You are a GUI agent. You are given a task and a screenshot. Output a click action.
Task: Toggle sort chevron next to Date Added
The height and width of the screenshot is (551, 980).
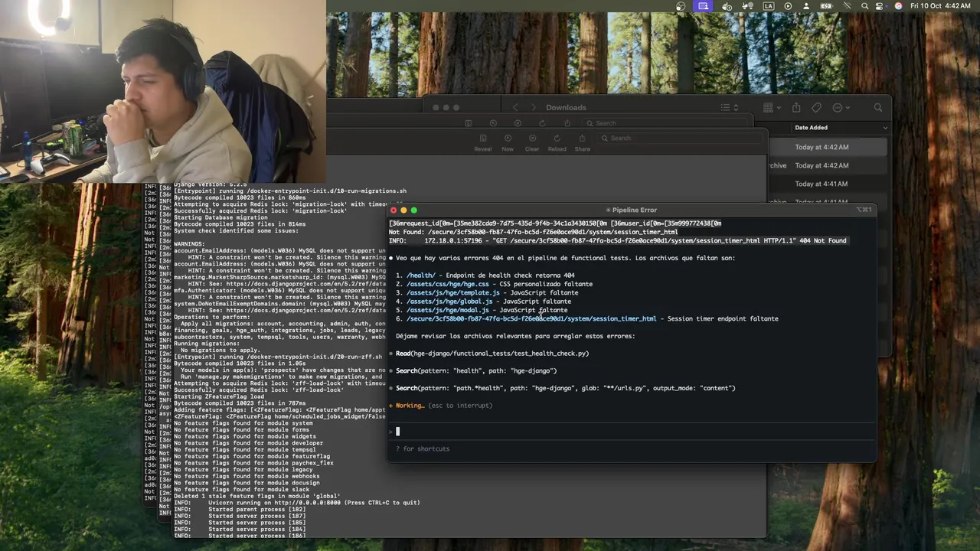(885, 128)
